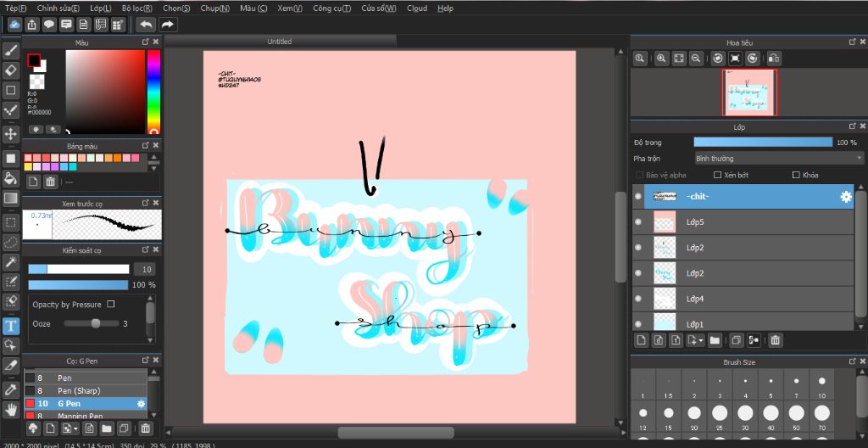
Task: Open G Pen brush settings gear
Action: (141, 404)
